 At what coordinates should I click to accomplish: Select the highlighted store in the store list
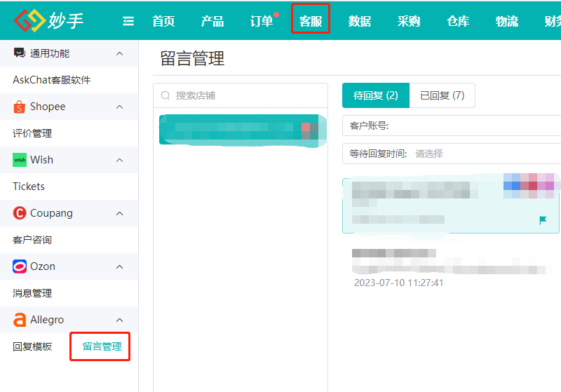(x=243, y=130)
